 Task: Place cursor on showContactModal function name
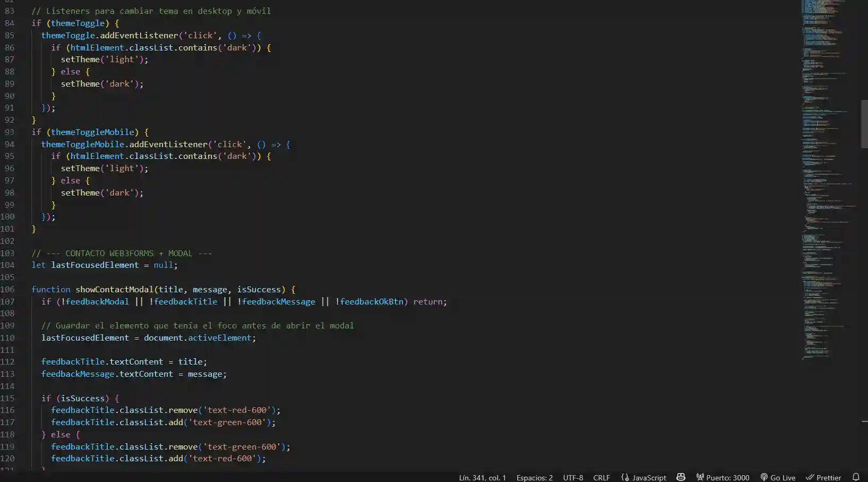114,289
